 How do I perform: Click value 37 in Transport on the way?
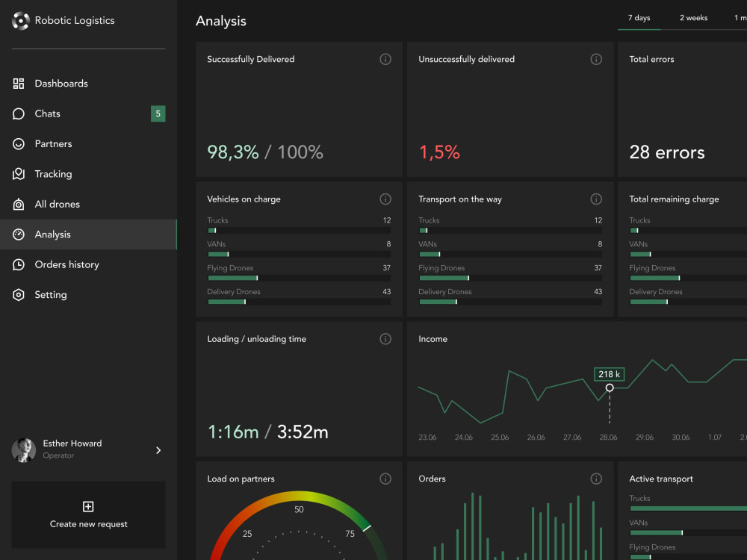[x=598, y=267]
